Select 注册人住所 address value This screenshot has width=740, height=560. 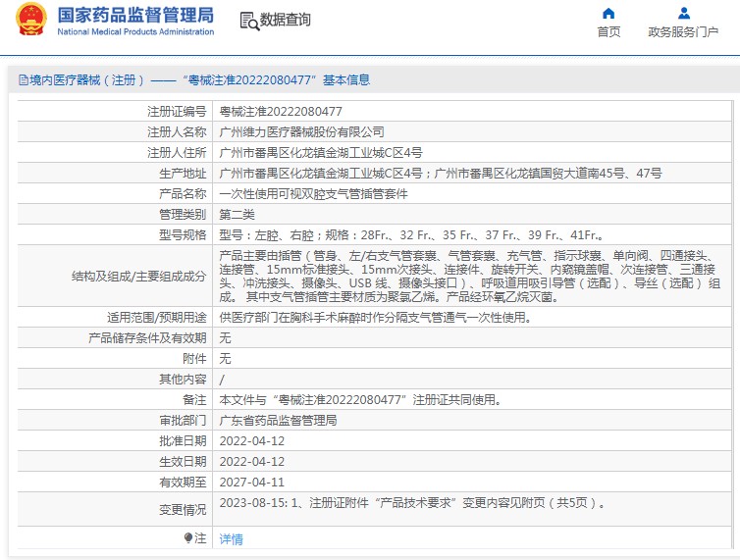[x=321, y=152]
